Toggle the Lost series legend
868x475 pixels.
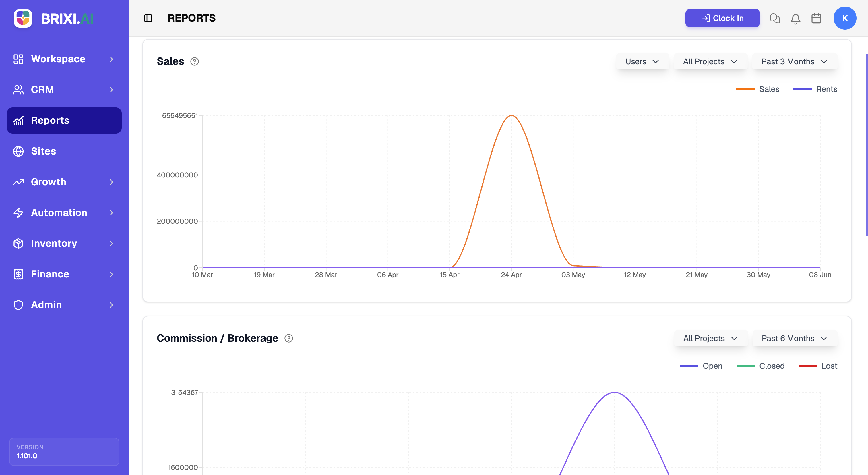(818, 366)
